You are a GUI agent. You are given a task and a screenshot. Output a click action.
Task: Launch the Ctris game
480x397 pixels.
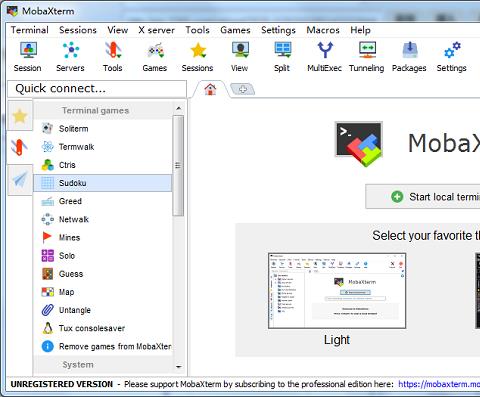coord(103,165)
